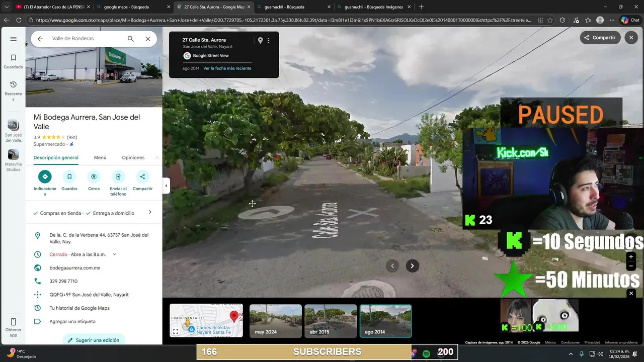Screen dimensions: 644x362
Task: Add page to favorites star icon
Action: pyautogui.click(x=550, y=20)
